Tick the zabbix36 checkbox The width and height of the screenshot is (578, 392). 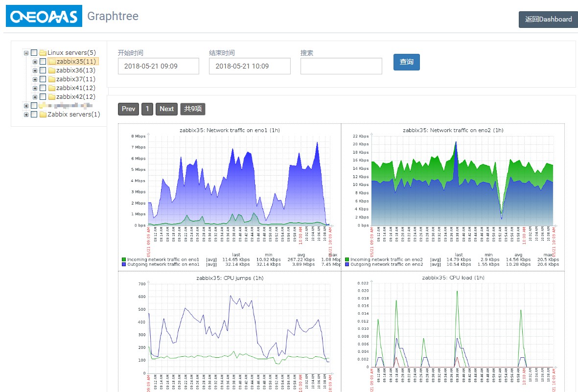coord(43,70)
